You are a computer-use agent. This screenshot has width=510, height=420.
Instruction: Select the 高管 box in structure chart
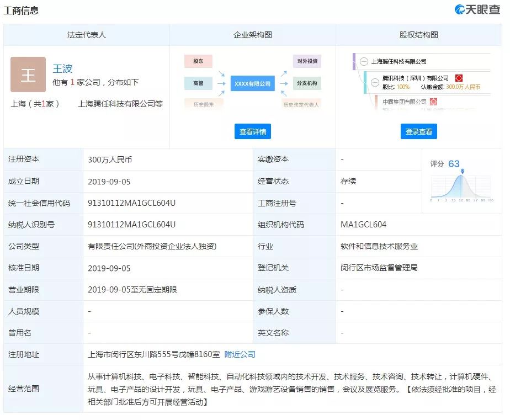coord(198,83)
